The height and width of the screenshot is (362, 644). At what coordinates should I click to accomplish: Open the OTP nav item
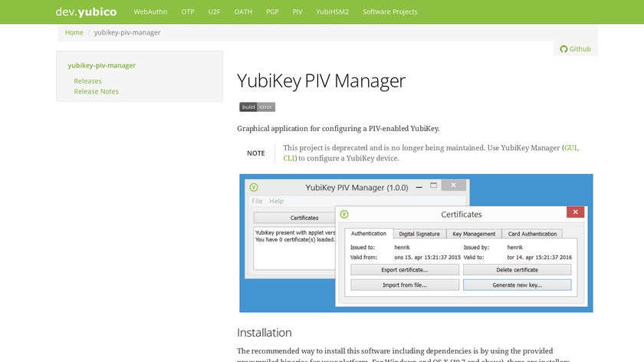[x=188, y=12]
